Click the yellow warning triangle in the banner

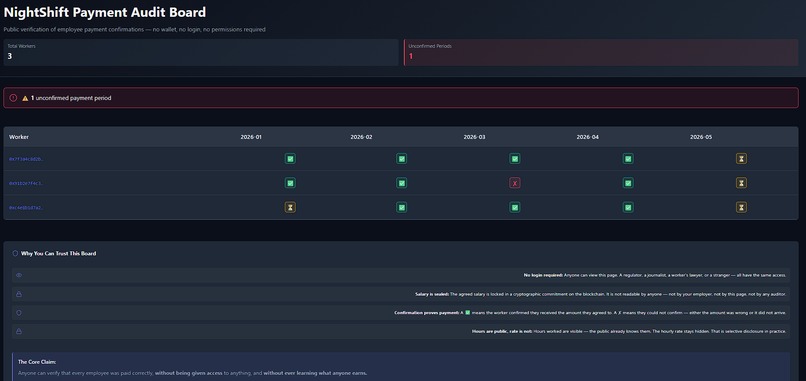(25, 98)
